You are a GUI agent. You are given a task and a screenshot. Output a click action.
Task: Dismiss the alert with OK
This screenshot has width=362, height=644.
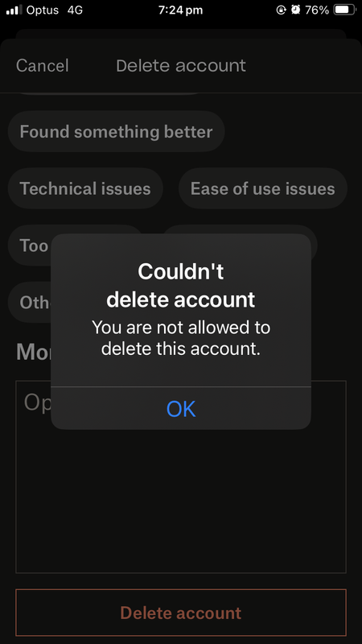181,409
